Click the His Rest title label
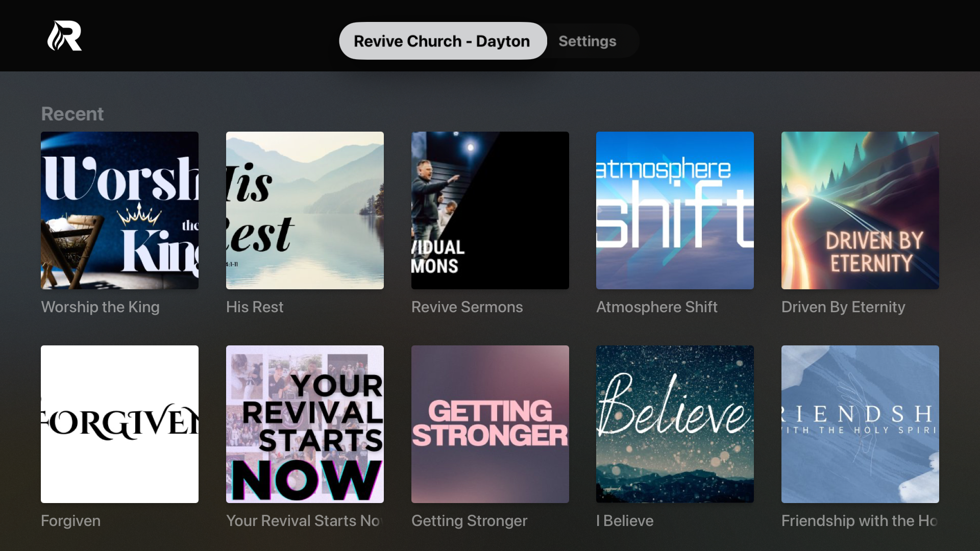This screenshot has height=551, width=980. (255, 307)
